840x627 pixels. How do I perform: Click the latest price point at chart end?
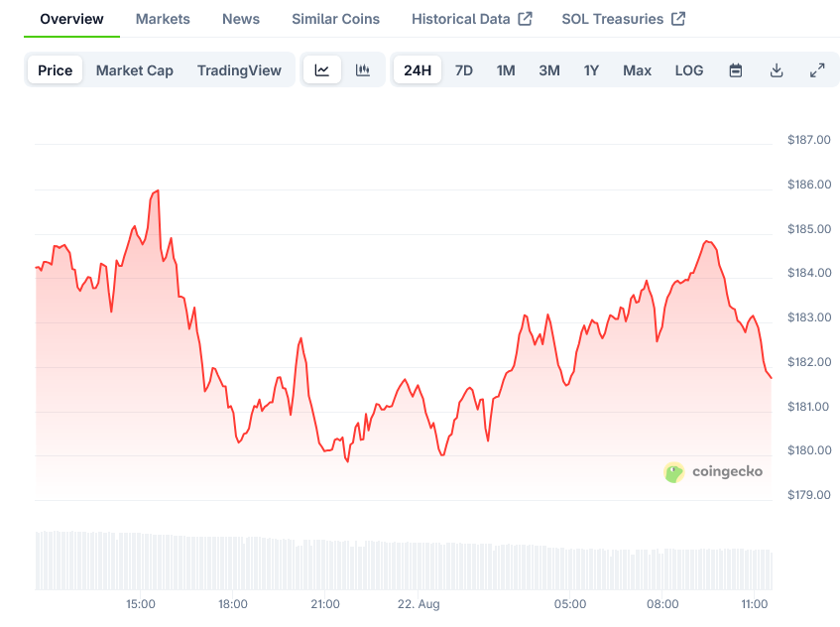771,378
